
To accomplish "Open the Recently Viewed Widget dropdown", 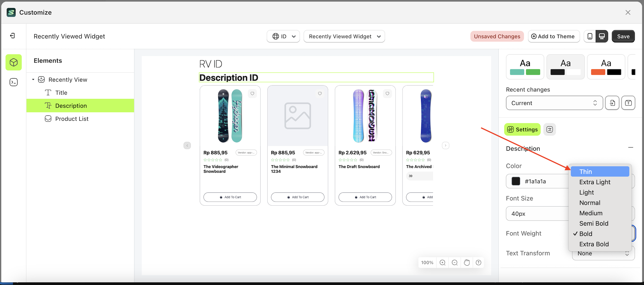I will coord(344,36).
